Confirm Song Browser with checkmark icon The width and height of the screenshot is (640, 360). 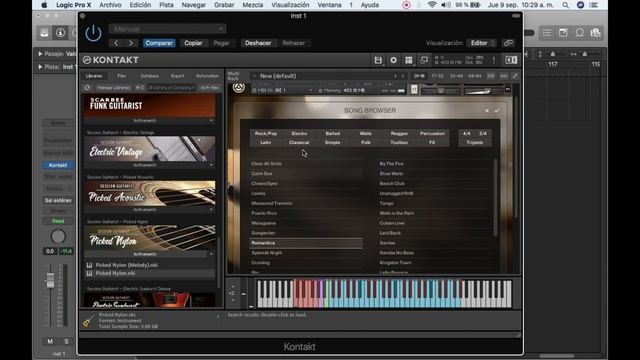497,111
